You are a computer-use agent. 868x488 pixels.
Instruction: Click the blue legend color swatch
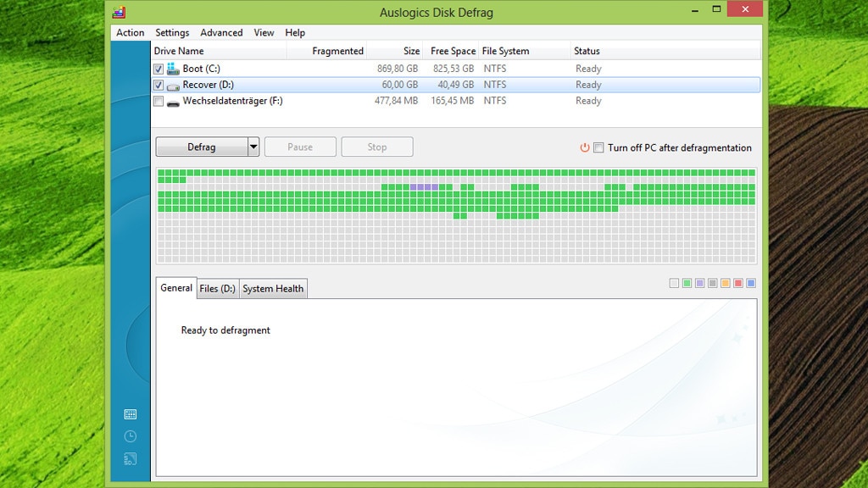[751, 283]
